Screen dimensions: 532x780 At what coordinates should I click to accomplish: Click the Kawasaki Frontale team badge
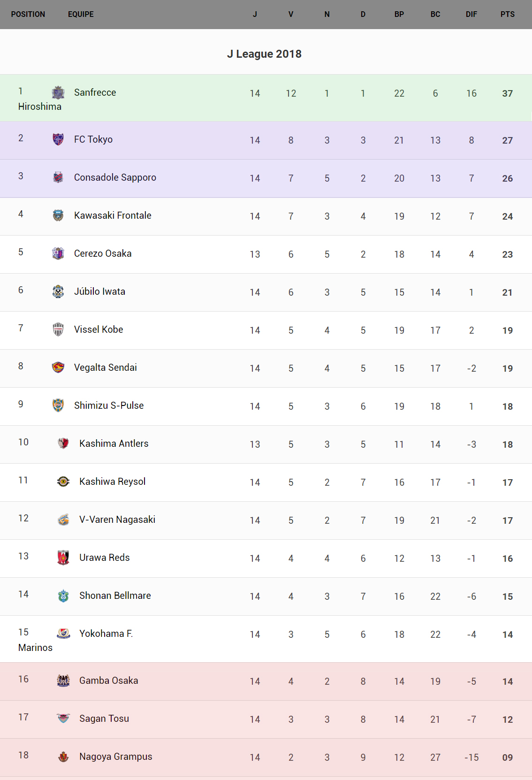58,215
